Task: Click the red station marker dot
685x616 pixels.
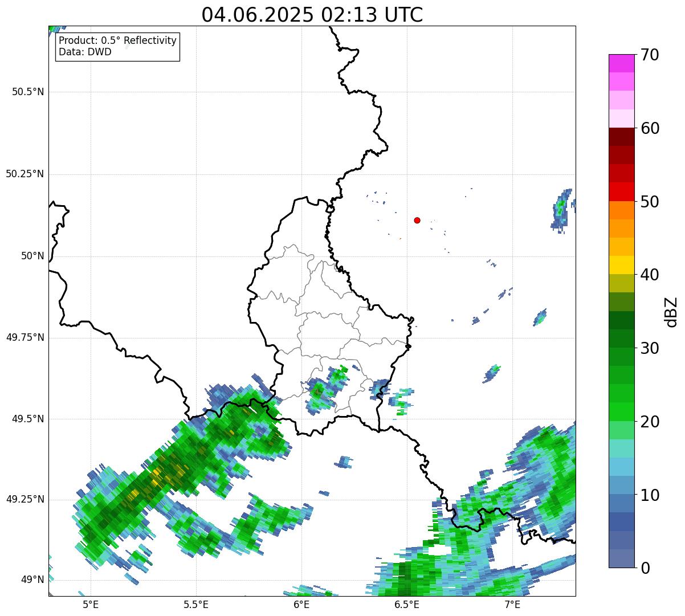Action: coord(417,220)
